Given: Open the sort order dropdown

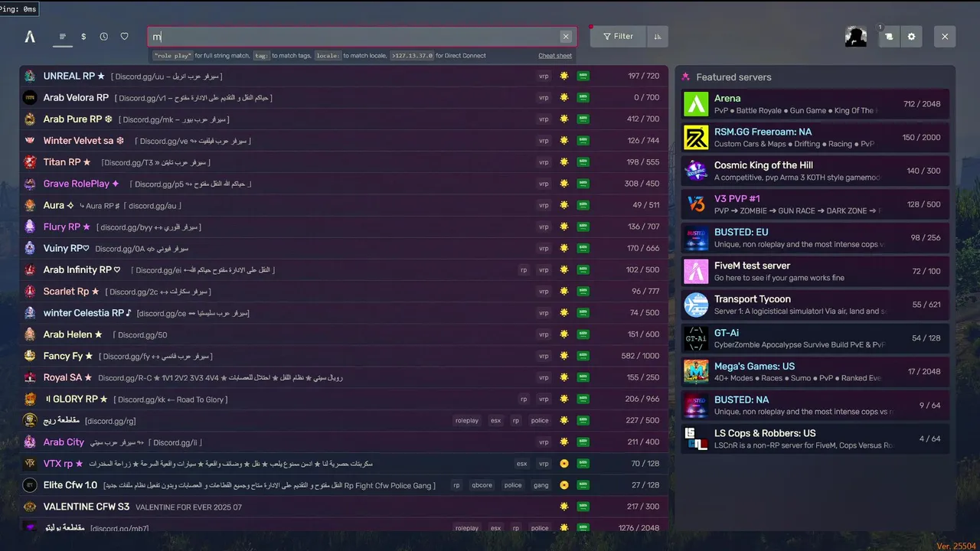Looking at the screenshot, I should coord(657,36).
